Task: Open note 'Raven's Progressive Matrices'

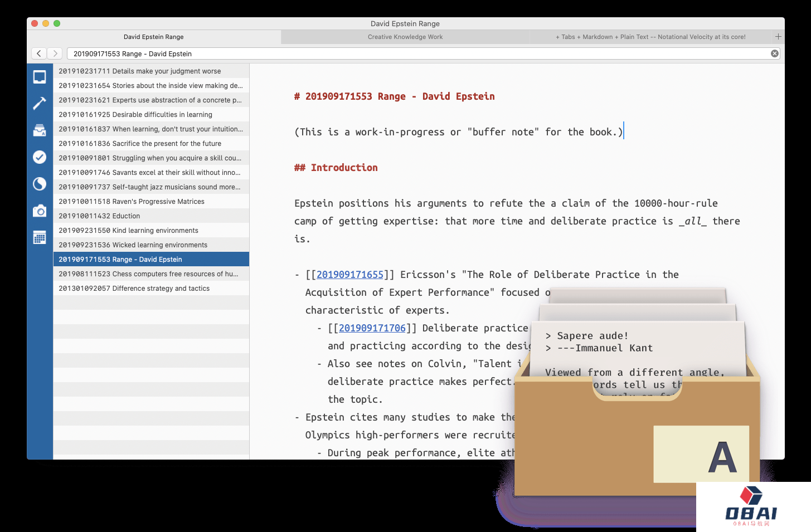Action: tap(151, 202)
